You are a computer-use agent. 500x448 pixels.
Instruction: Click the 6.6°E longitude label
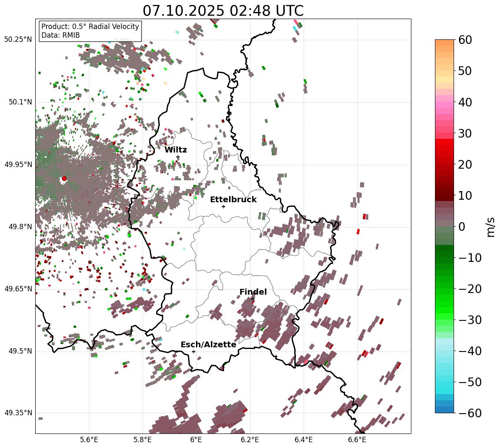coord(357,440)
